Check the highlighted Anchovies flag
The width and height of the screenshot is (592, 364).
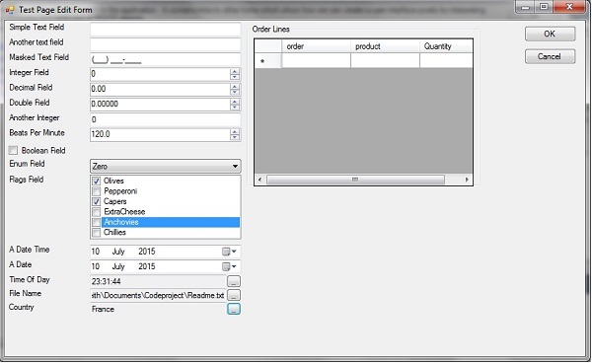tap(97, 222)
